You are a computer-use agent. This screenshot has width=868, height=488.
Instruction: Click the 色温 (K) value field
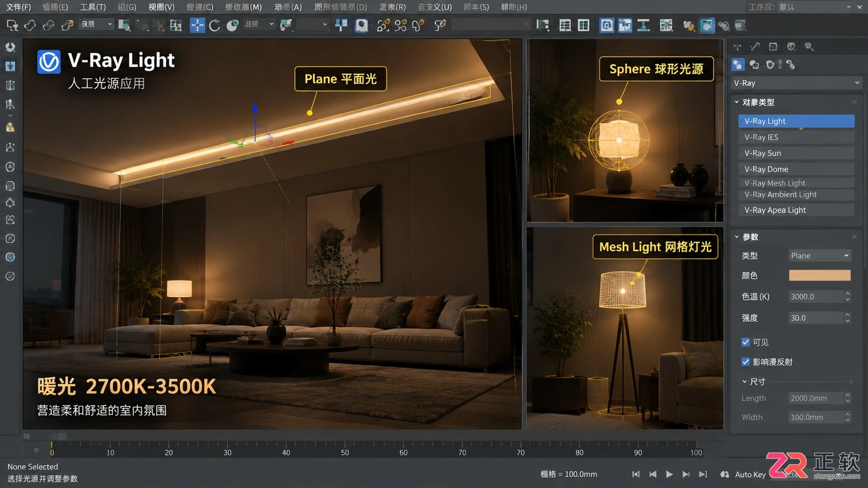[816, 296]
